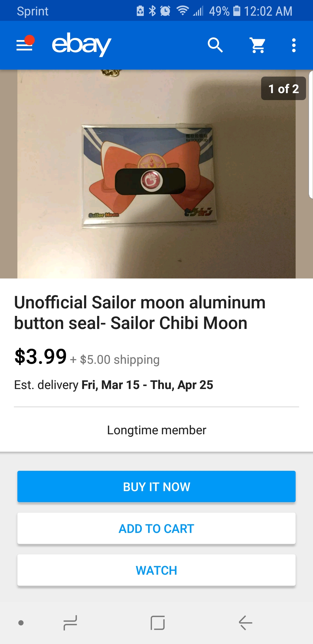313x644 pixels.
Task: Tap the navigation bar dot toggle
Action: click(21, 623)
